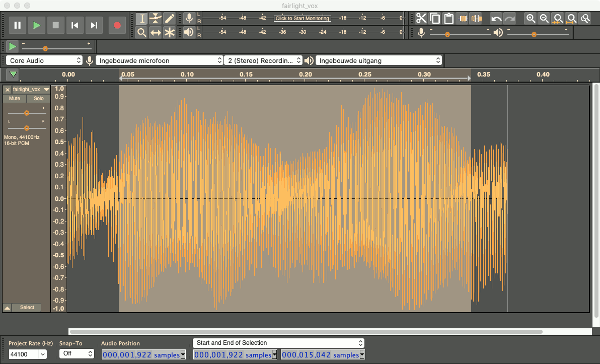This screenshot has height=364, width=600.
Task: Click the Pause button
Action: [17, 25]
